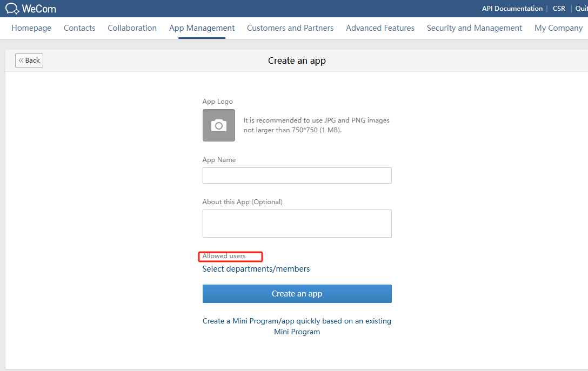Click the WeCom logo

tap(31, 9)
